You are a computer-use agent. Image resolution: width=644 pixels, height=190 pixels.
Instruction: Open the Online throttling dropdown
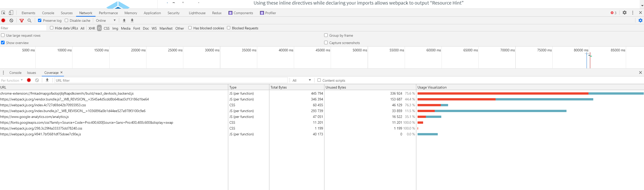[106, 20]
